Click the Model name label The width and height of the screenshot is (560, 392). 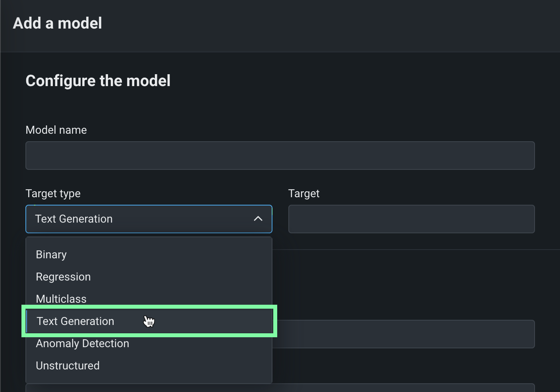pos(56,130)
